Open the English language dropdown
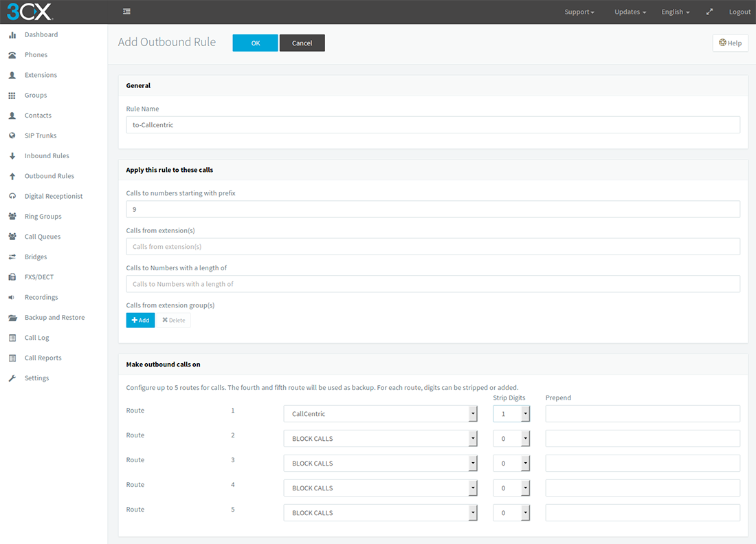 pyautogui.click(x=676, y=12)
